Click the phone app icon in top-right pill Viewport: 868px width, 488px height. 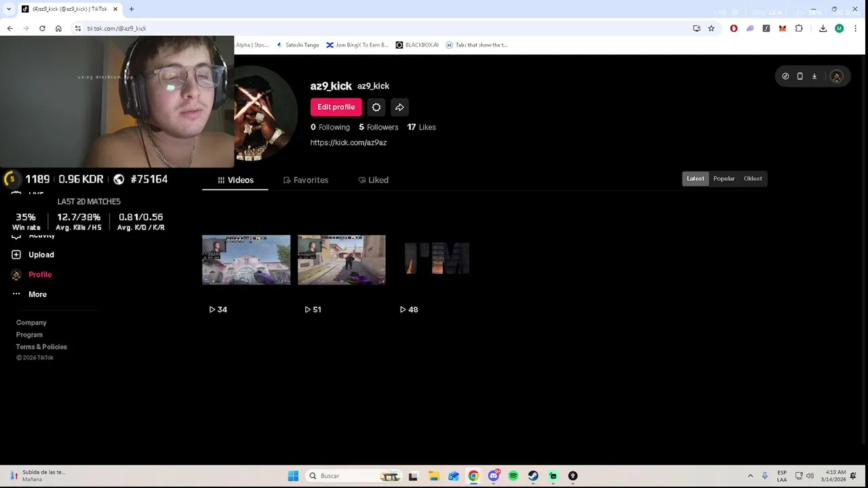[x=800, y=77]
